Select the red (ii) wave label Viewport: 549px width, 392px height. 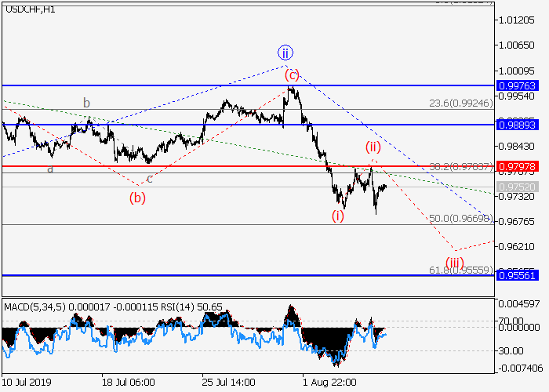coord(373,146)
